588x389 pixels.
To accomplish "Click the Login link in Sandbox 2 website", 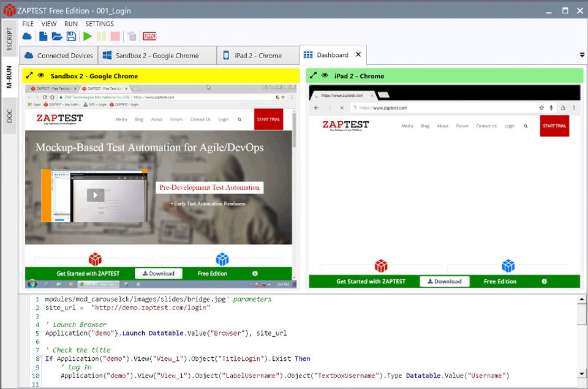I will [x=224, y=119].
